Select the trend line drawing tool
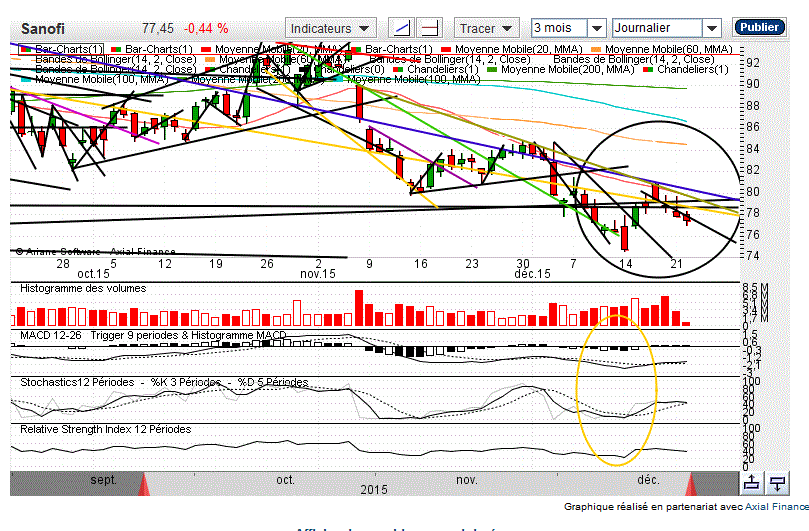This screenshot has width=809, height=531. click(x=401, y=28)
